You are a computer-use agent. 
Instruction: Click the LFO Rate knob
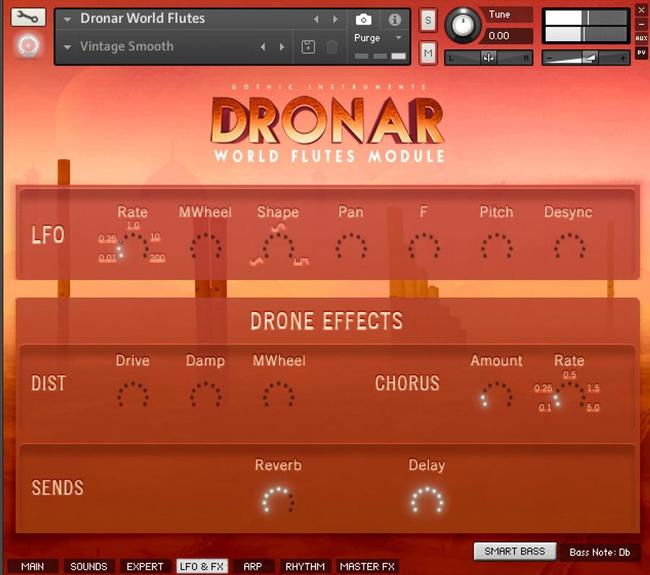coord(133,247)
